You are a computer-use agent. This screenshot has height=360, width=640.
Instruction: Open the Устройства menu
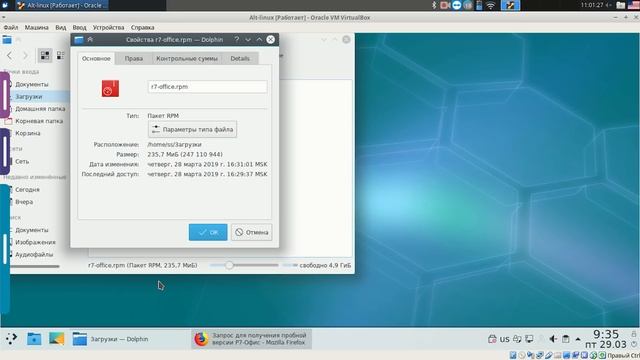[x=108, y=27]
